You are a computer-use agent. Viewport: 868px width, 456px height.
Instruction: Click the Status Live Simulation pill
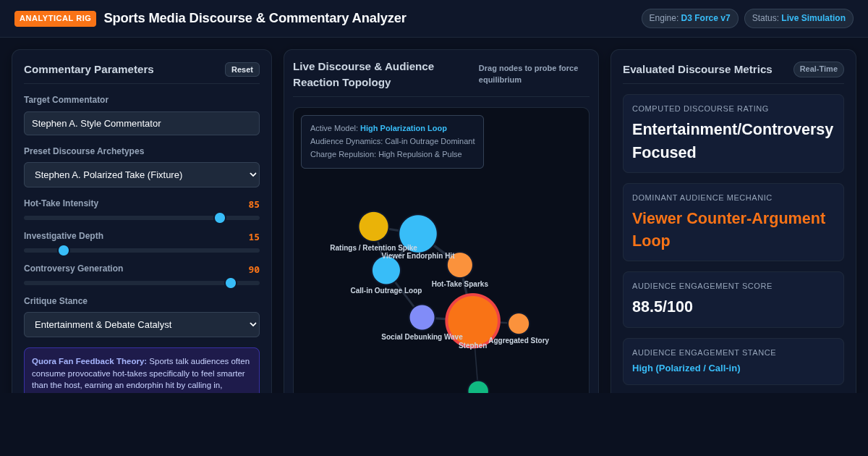tap(799, 18)
